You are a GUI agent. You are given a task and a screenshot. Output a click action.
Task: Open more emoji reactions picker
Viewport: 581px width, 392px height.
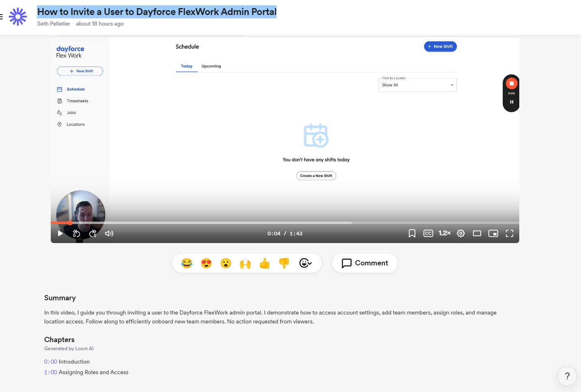click(x=305, y=263)
